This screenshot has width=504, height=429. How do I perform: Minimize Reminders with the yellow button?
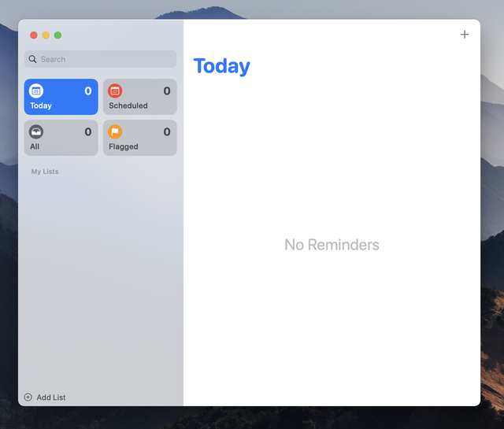click(x=46, y=35)
